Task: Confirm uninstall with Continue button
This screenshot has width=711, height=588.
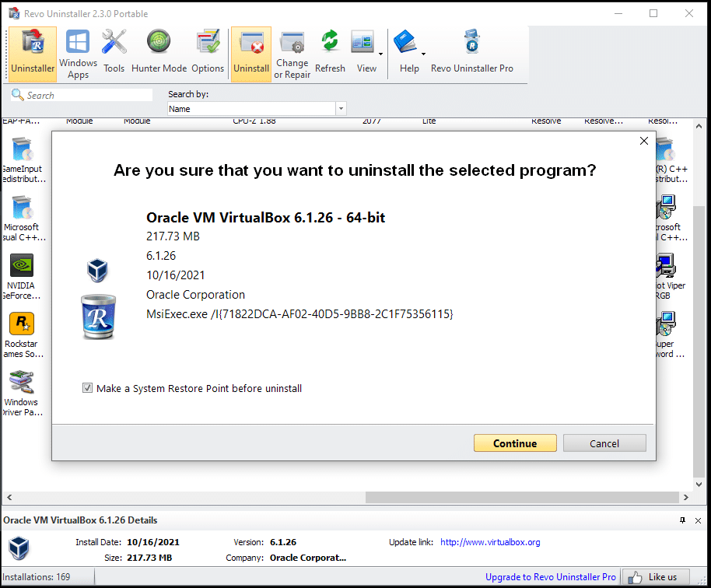Action: 515,443
